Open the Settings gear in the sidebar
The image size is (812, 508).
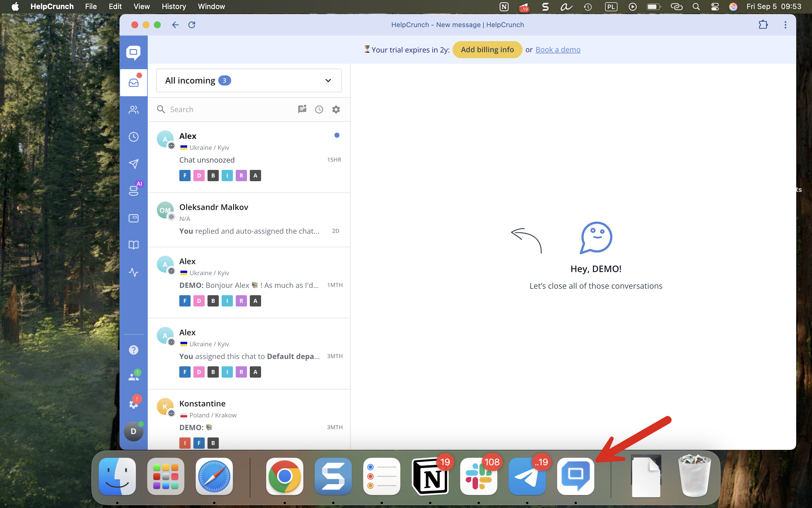(x=134, y=404)
